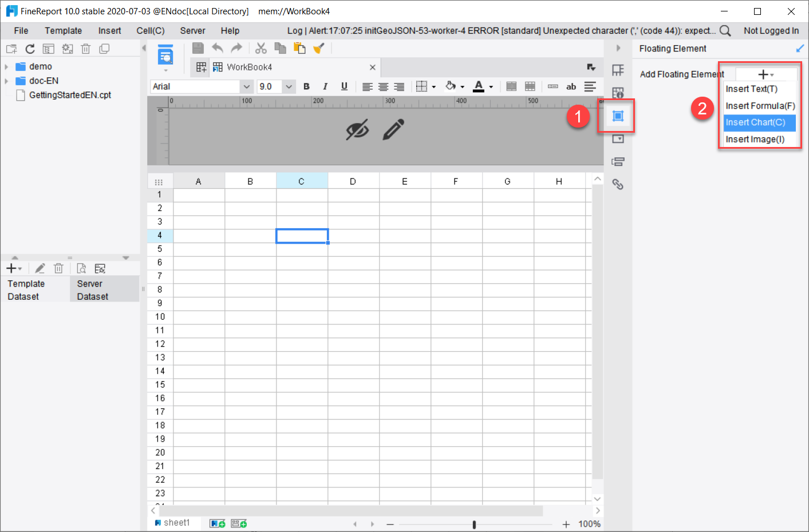Viewport: 809px width, 532px height.
Task: Open the Cell(C) menu
Action: [x=151, y=31]
